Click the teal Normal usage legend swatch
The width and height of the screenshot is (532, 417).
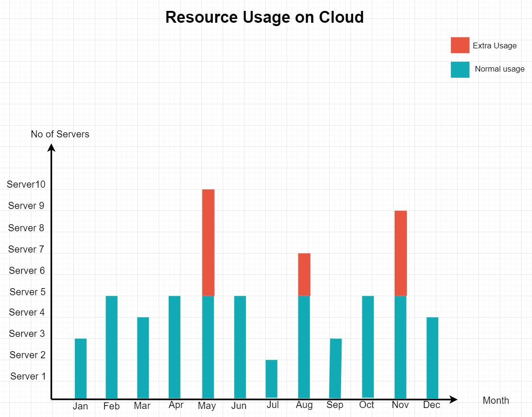(460, 69)
